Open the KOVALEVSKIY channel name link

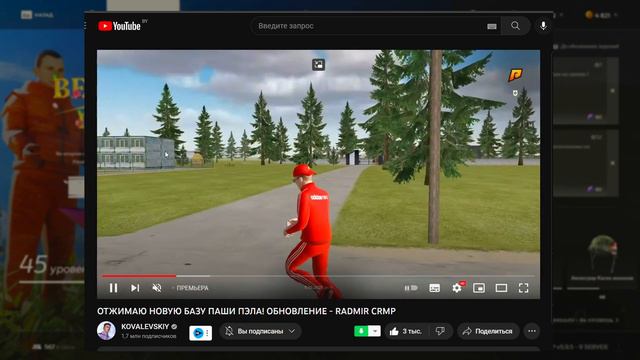(x=145, y=327)
